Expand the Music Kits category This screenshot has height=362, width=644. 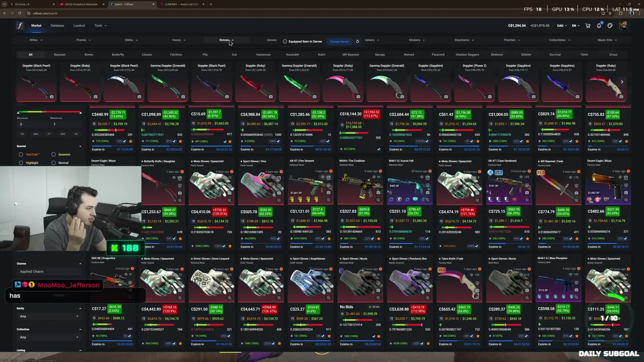pyautogui.click(x=606, y=40)
